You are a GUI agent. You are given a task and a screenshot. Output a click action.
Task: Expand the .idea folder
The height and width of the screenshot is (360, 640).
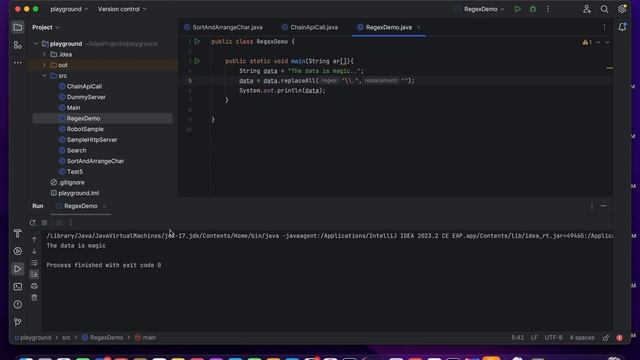[44, 54]
